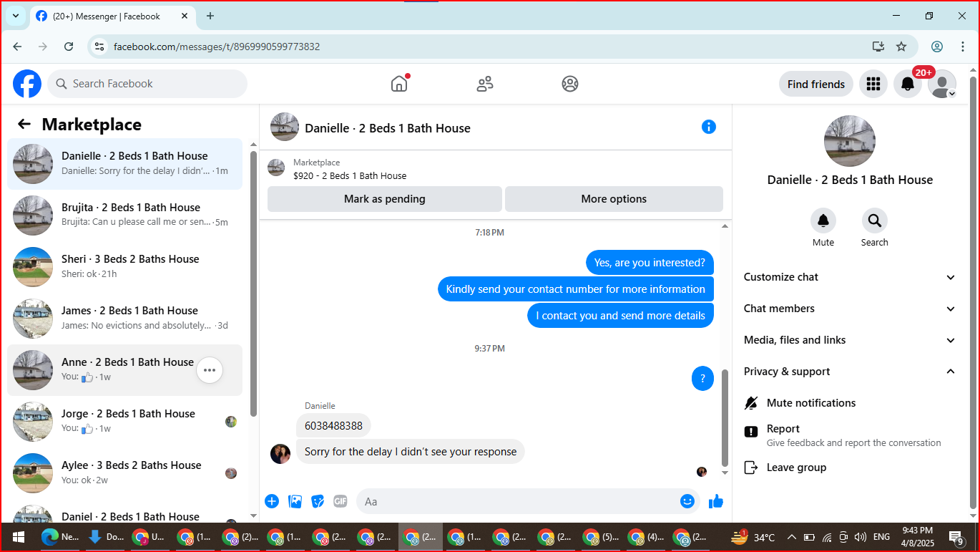Click Mute notifications option
Screen dimensions: 980x552
850,403
